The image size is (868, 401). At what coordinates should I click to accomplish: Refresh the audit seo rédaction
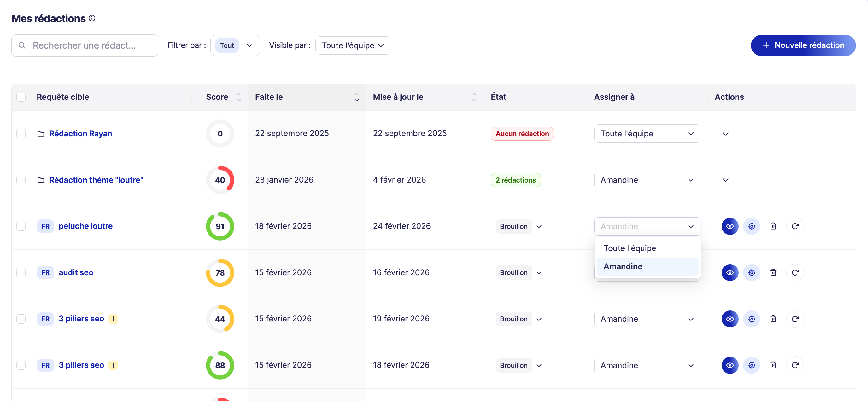pyautogui.click(x=795, y=272)
